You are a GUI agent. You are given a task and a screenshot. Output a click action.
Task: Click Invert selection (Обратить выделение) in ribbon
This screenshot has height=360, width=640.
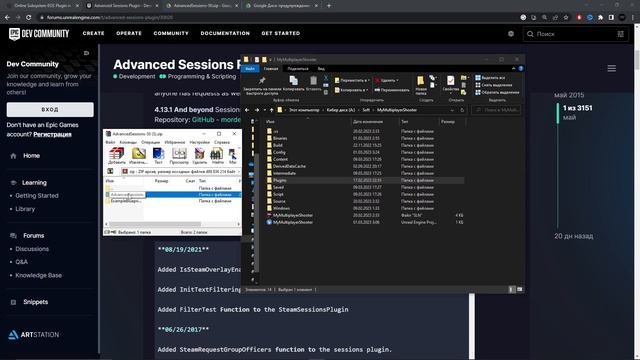click(497, 92)
